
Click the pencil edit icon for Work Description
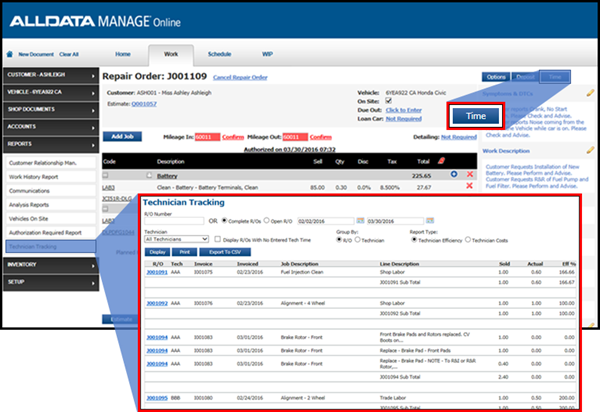(x=590, y=150)
